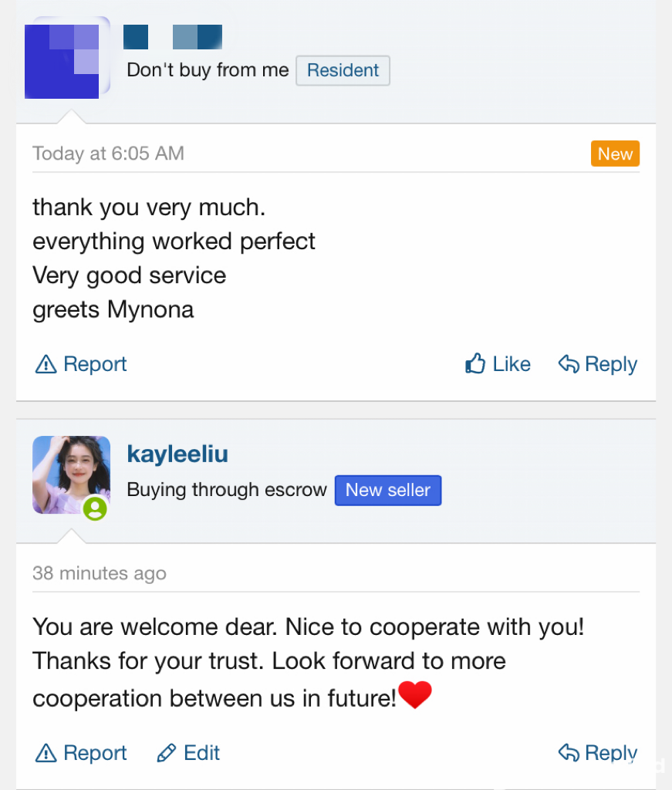This screenshot has height=790, width=672.
Task: Click the red heart emoji
Action: tap(415, 696)
